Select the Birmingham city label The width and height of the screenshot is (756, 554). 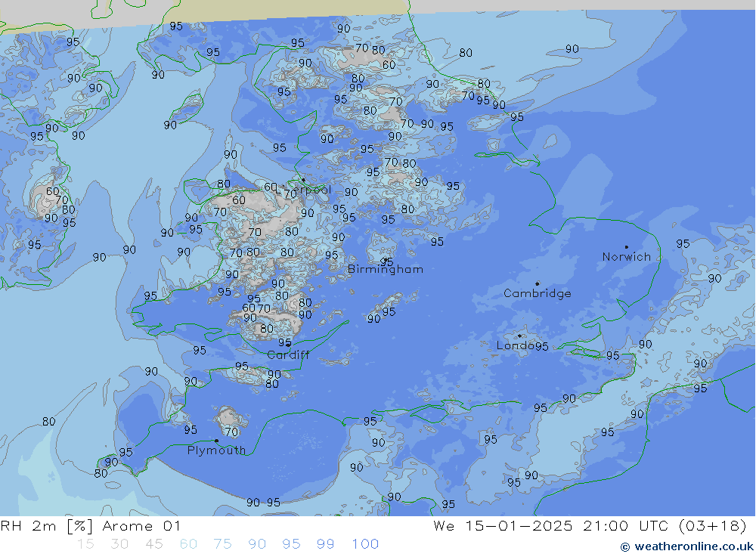tap(386, 270)
